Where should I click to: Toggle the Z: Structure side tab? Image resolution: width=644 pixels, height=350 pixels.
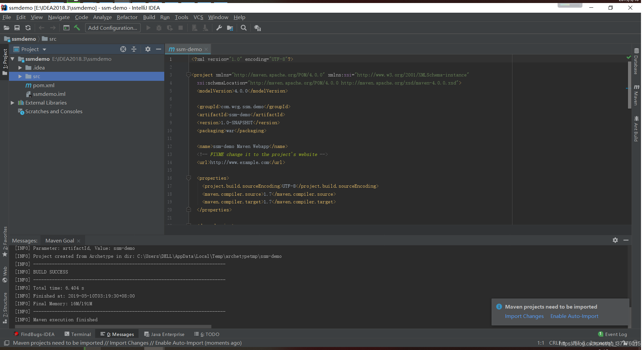pyautogui.click(x=5, y=308)
